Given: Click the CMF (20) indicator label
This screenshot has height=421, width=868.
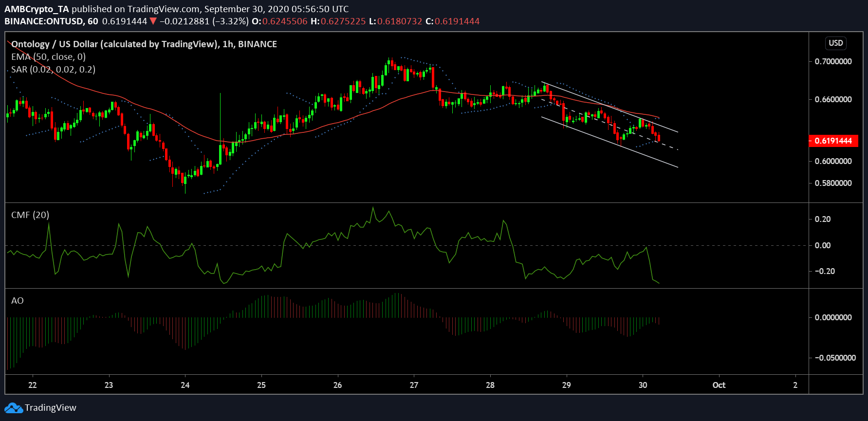Looking at the screenshot, I should (x=30, y=215).
